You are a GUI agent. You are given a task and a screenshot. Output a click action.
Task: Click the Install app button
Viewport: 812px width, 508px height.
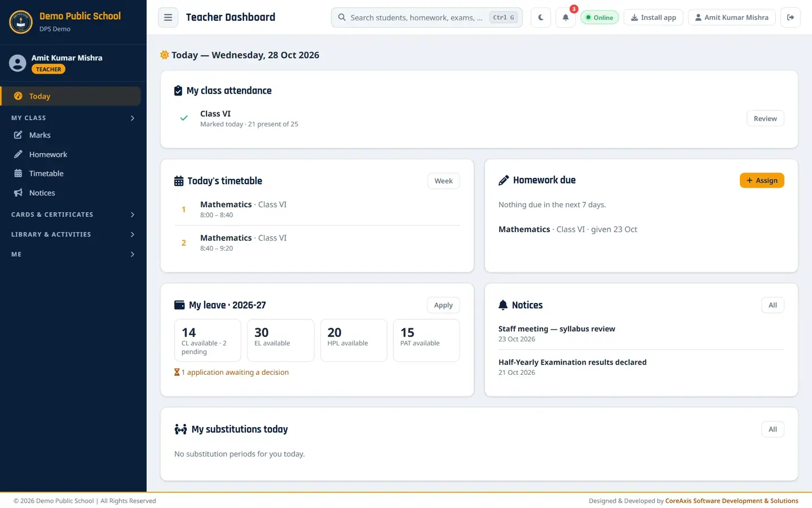[x=654, y=17]
